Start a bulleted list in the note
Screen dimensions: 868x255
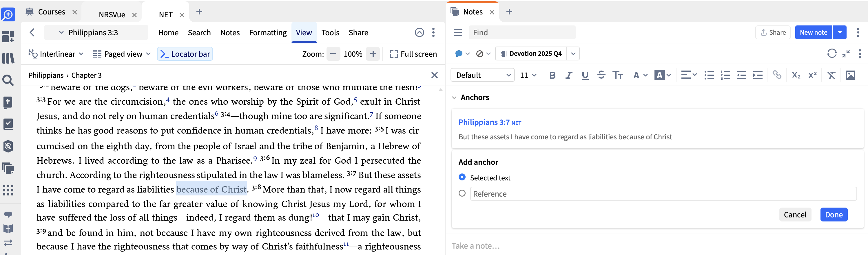tap(709, 75)
